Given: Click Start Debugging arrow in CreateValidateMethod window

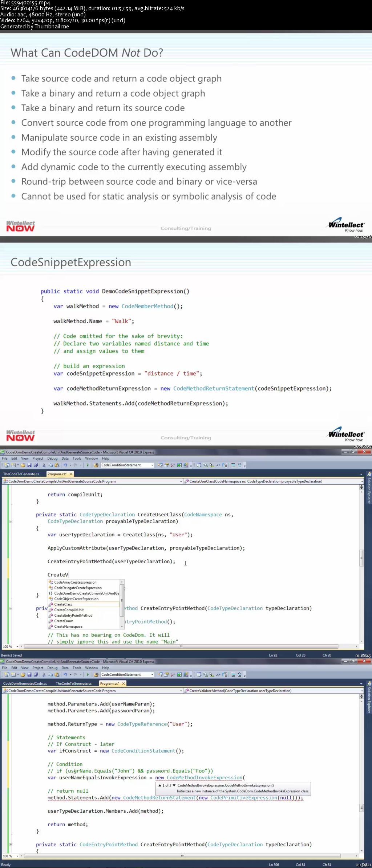Looking at the screenshot, I should [x=88, y=675].
